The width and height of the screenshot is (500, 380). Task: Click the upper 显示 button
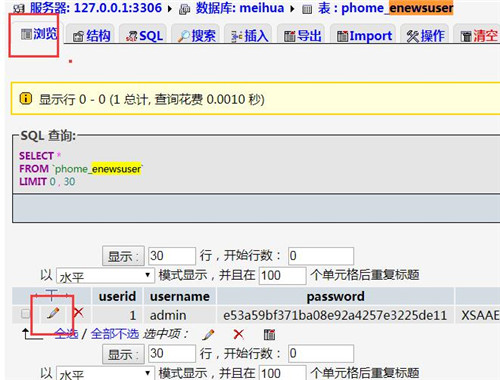[x=123, y=256]
